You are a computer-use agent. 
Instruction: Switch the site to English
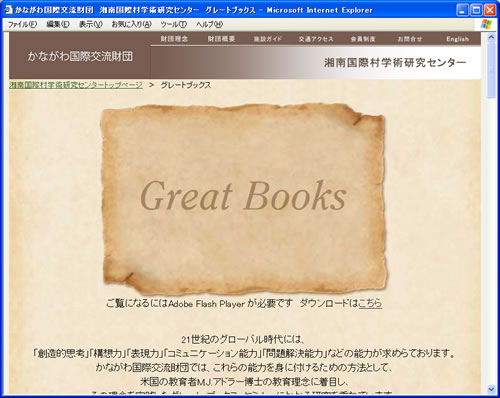tap(457, 39)
